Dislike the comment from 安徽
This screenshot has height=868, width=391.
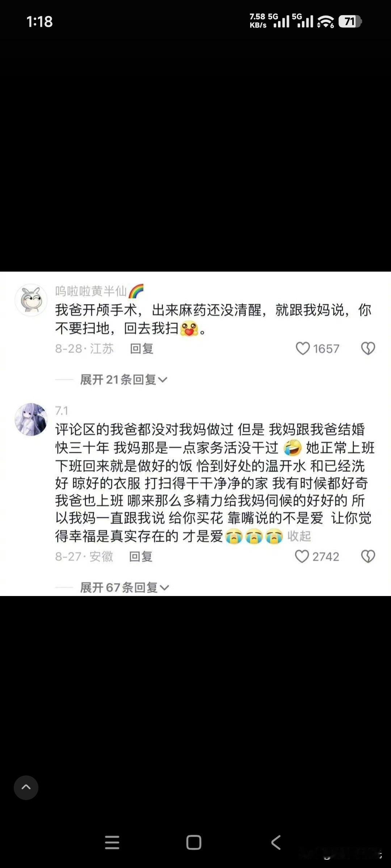pos(368,556)
